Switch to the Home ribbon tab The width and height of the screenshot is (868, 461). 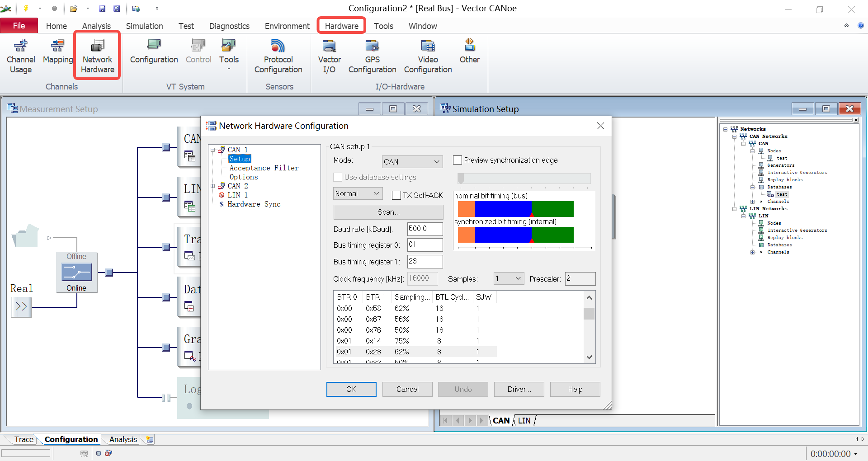pyautogui.click(x=57, y=26)
